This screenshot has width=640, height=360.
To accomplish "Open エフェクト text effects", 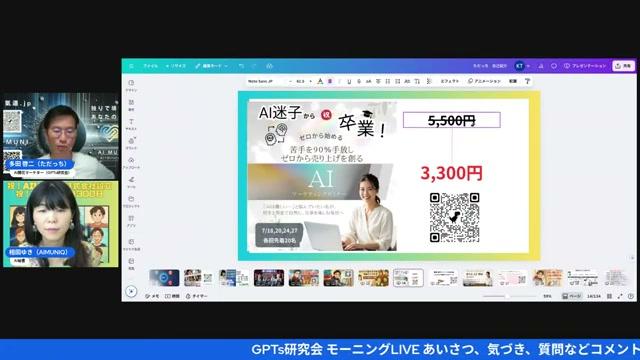I will coord(449,81).
